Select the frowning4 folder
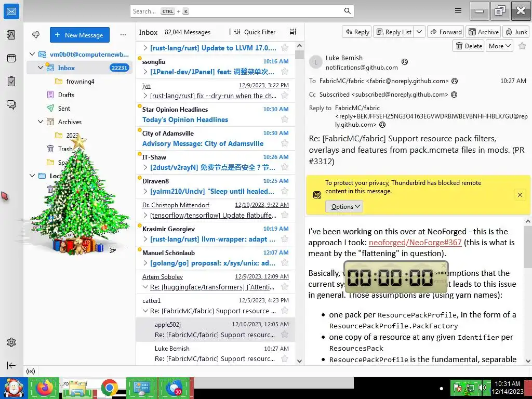Viewport: 532px width, 399px height. click(x=80, y=82)
